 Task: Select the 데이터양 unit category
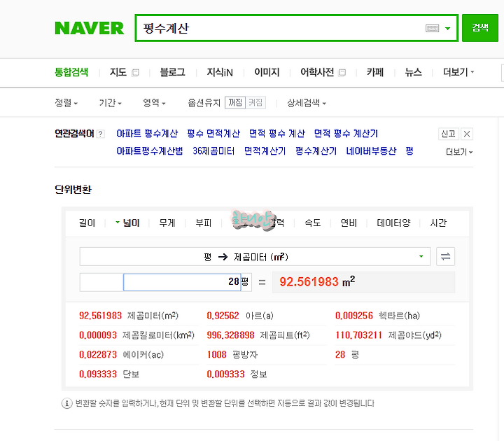(x=393, y=223)
